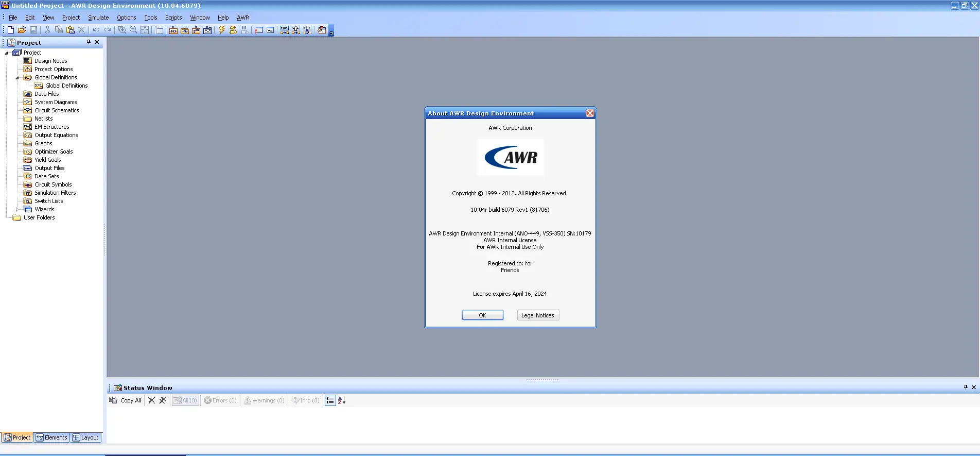Open the Simulate menu
Image resolution: width=980 pixels, height=456 pixels.
pyautogui.click(x=98, y=18)
